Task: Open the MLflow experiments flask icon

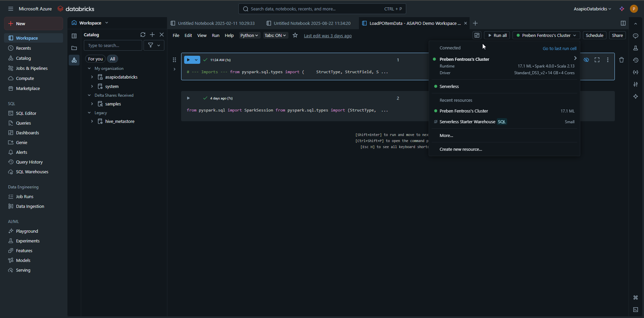Action: coord(636,48)
